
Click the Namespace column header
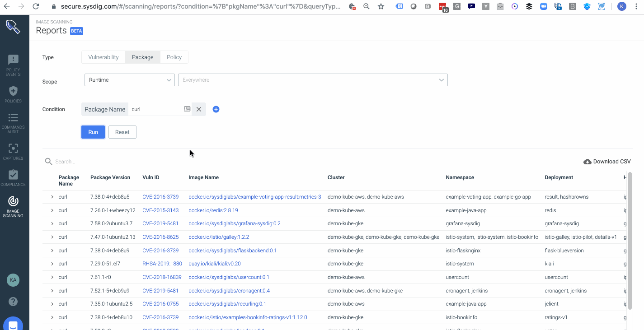460,177
